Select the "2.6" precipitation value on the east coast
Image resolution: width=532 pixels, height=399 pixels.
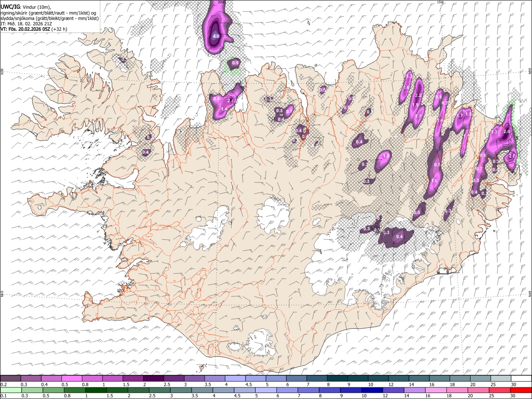click(x=507, y=131)
